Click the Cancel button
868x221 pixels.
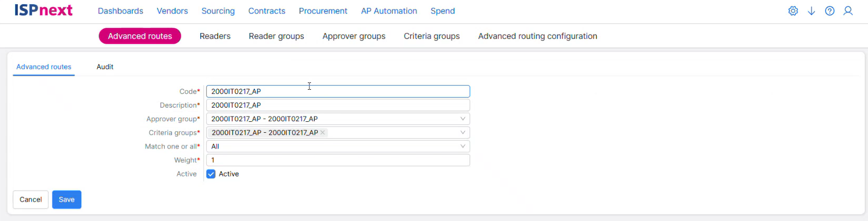[30, 199]
